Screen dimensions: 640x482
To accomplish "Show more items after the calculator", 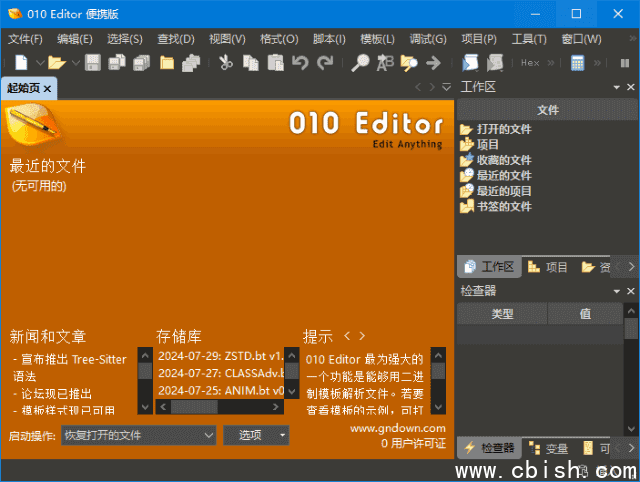I will tap(598, 63).
